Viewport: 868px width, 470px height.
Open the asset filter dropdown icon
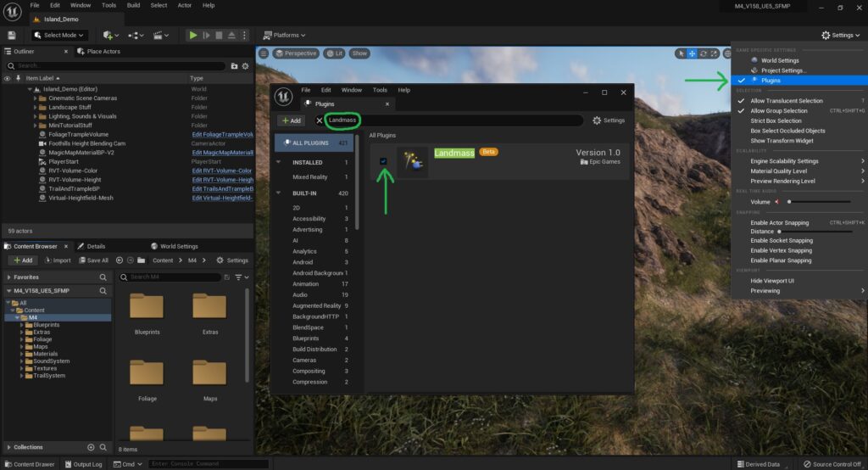[242, 277]
